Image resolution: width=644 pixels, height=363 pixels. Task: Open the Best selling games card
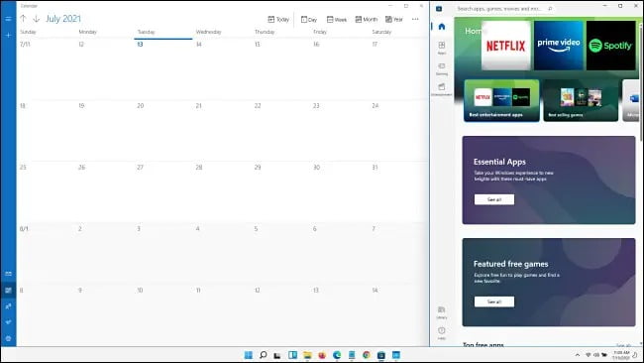pos(581,101)
